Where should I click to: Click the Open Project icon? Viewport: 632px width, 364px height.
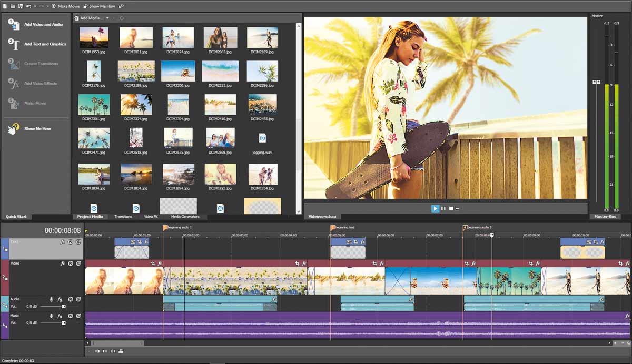point(13,6)
